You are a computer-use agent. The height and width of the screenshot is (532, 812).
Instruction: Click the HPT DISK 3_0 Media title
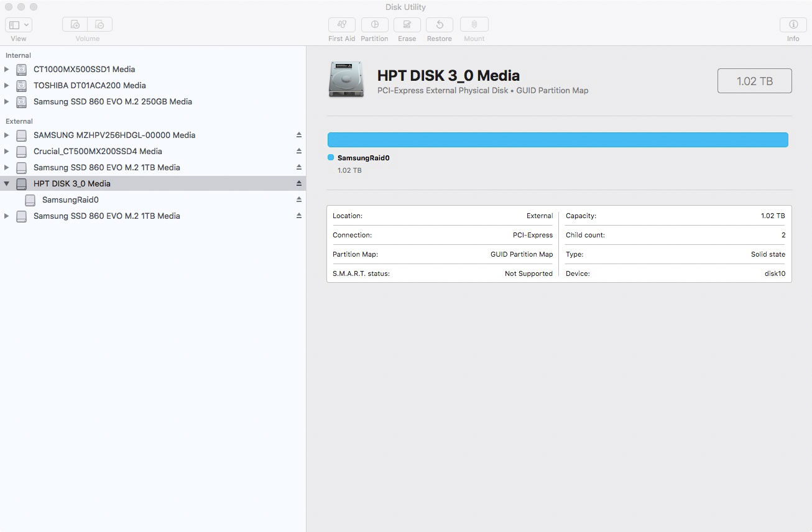tap(448, 76)
